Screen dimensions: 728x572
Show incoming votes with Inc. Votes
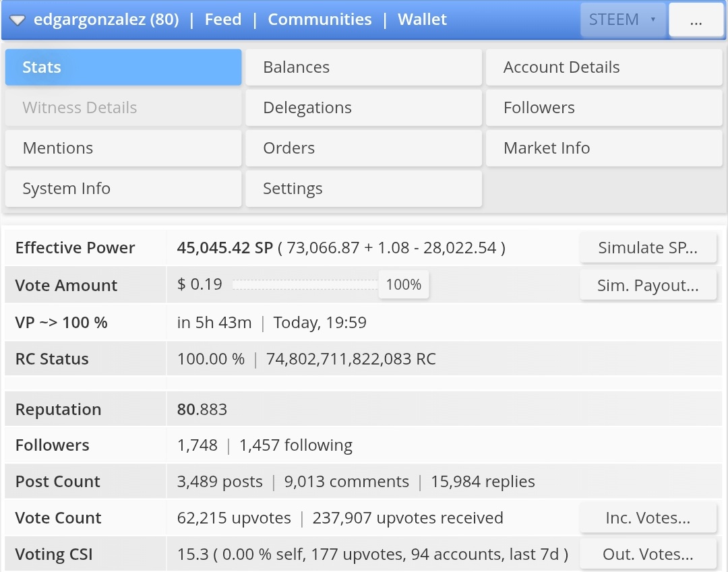pyautogui.click(x=648, y=518)
